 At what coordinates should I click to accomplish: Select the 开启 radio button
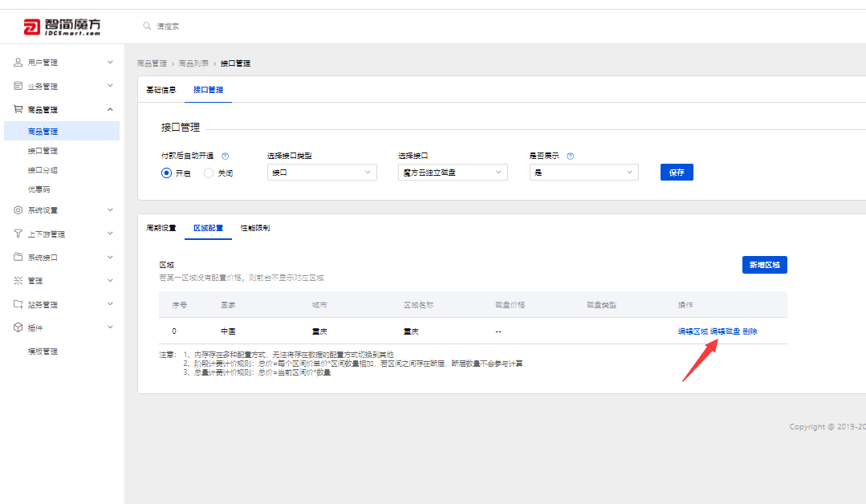166,173
